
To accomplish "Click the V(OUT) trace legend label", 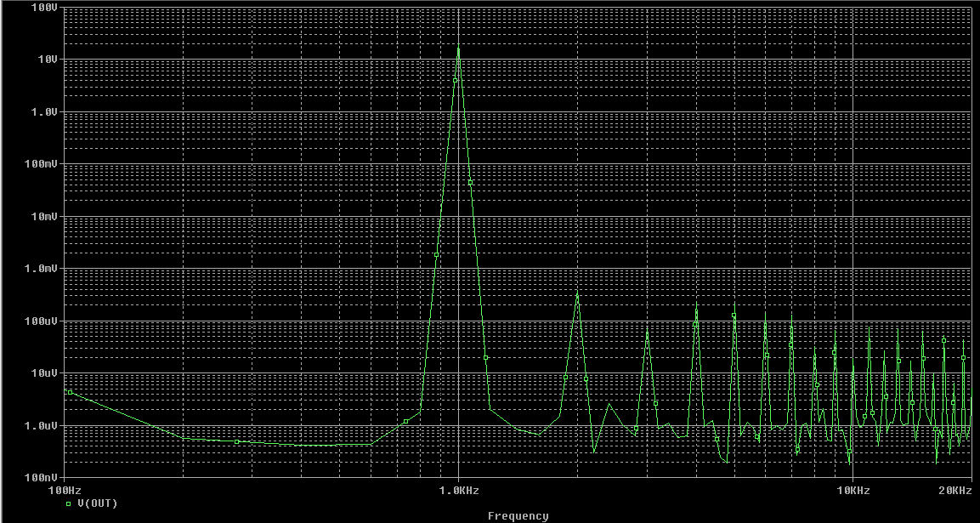I will click(97, 503).
